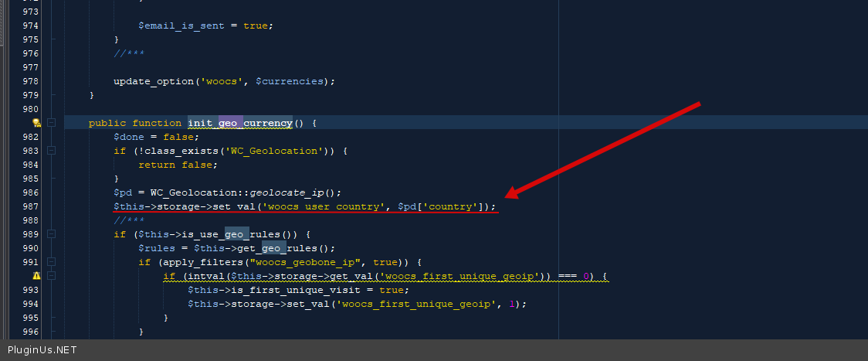Collapse the apply_filters if-block on line 991
Viewport: 868px width, 361px height.
coord(51,262)
